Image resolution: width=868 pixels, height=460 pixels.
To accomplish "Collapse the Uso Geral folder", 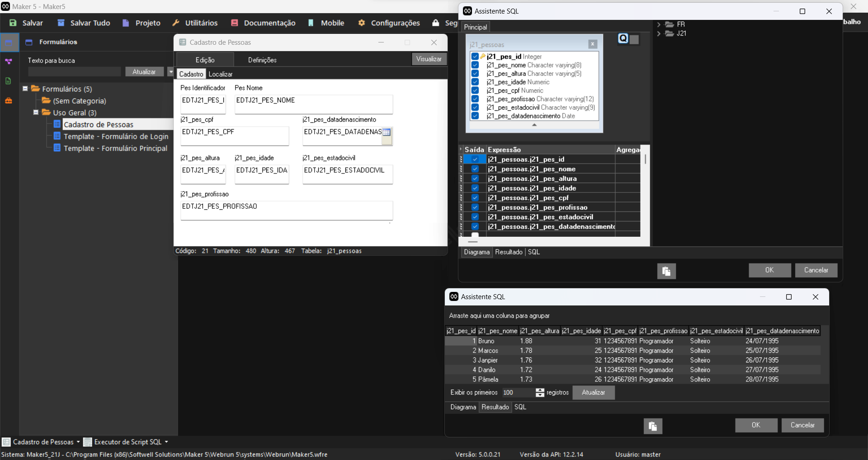I will coord(36,113).
